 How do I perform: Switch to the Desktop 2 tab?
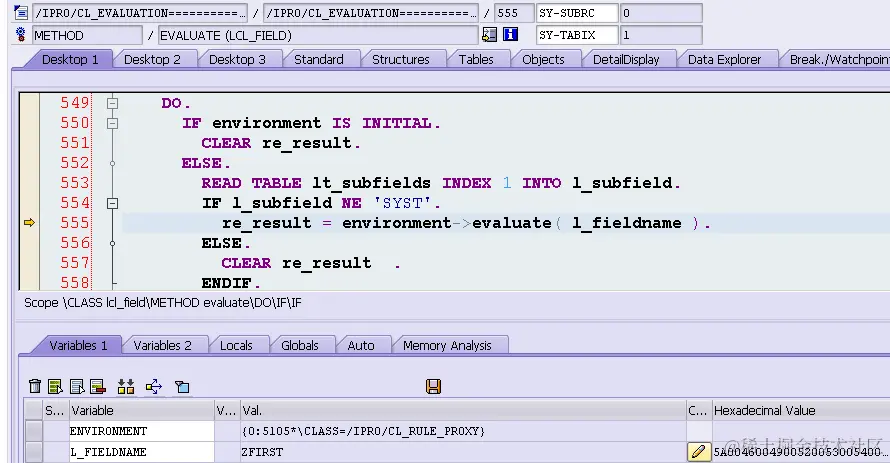click(152, 60)
